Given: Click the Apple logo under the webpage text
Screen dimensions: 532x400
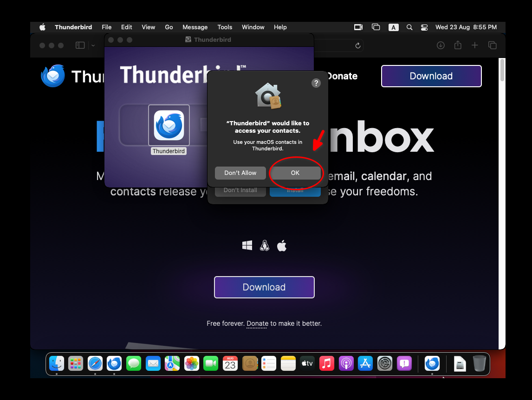Looking at the screenshot, I should pyautogui.click(x=282, y=245).
